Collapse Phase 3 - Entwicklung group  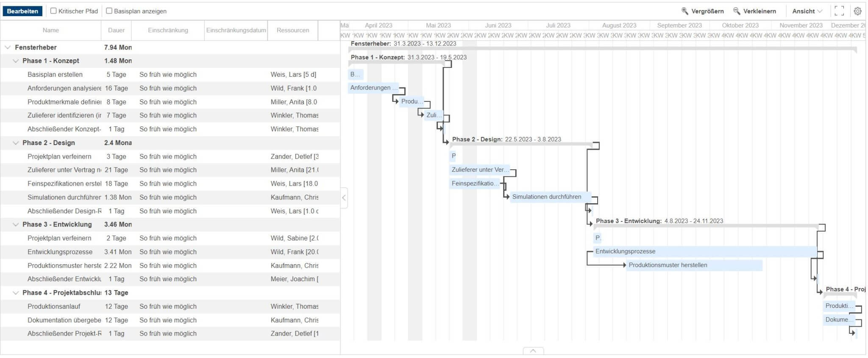[x=16, y=224]
